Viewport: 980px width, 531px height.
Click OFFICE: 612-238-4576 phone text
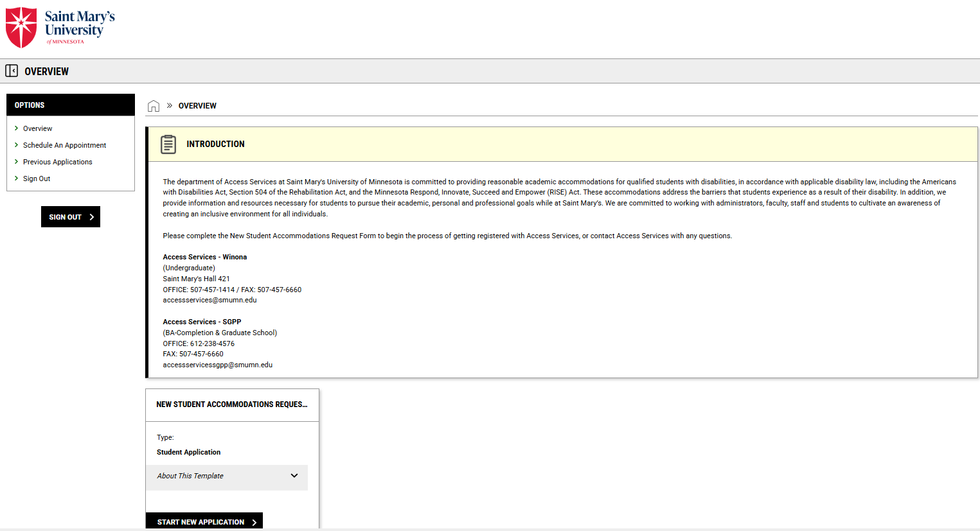(x=199, y=344)
